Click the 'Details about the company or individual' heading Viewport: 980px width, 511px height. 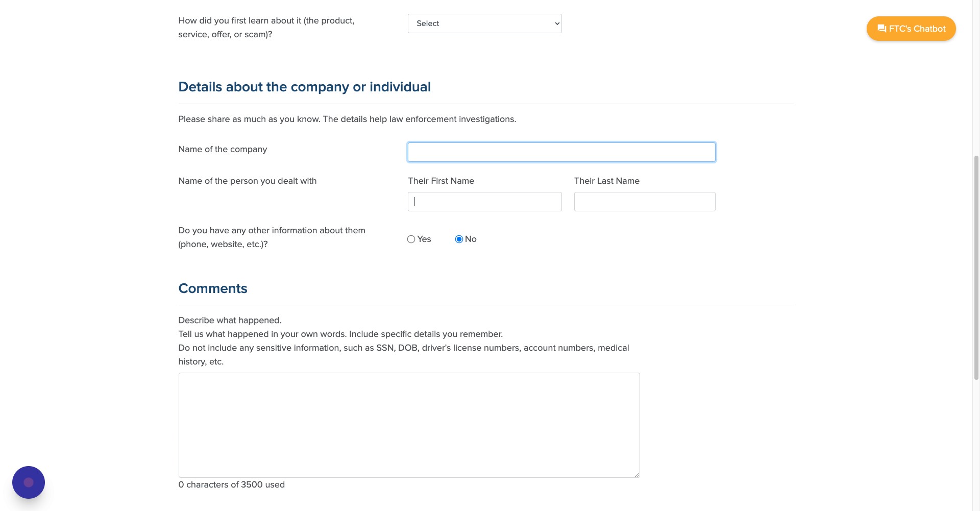click(304, 87)
